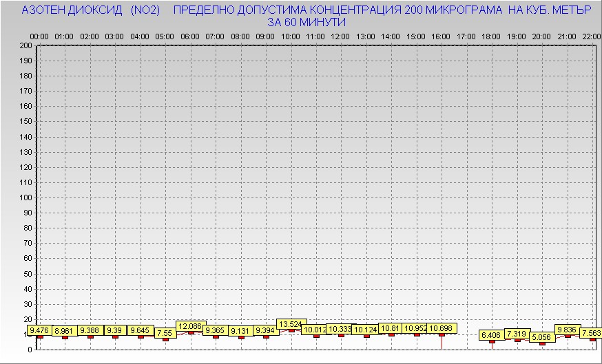
Task: Click the 13.524 data label at 10:00
Action: (x=289, y=323)
